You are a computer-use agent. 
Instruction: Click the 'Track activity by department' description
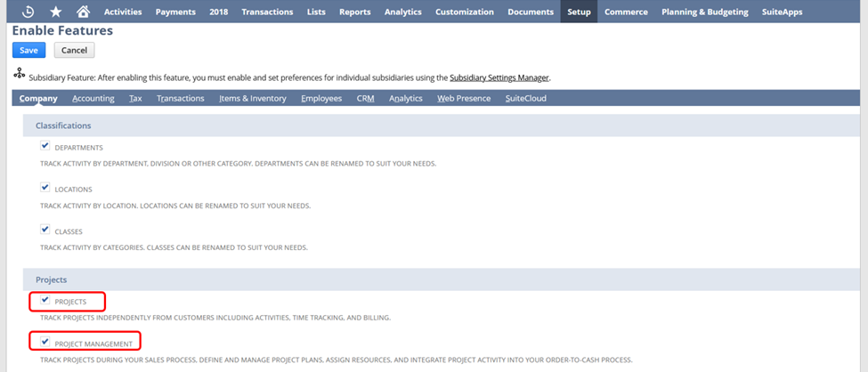tap(238, 165)
